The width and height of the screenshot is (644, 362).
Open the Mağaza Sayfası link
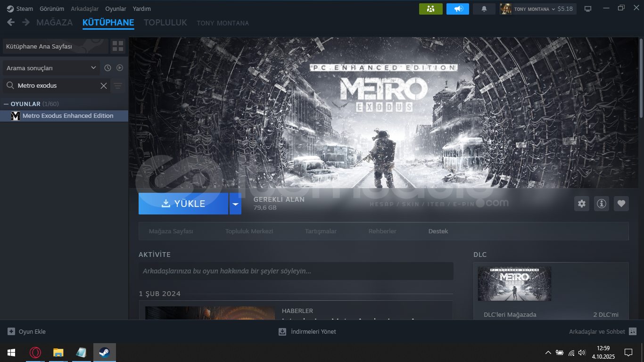(x=171, y=231)
